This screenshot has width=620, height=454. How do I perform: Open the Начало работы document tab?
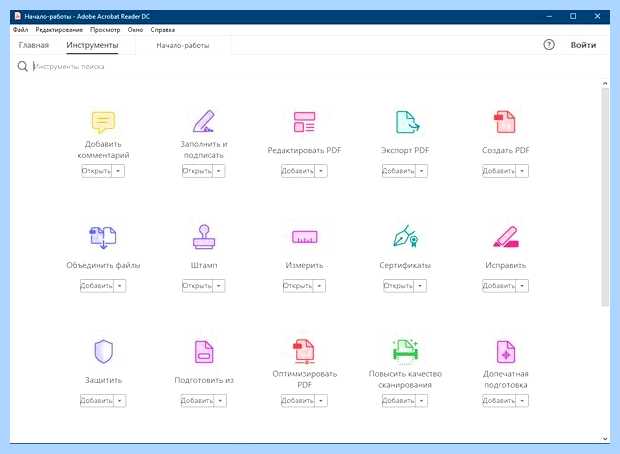[183, 45]
